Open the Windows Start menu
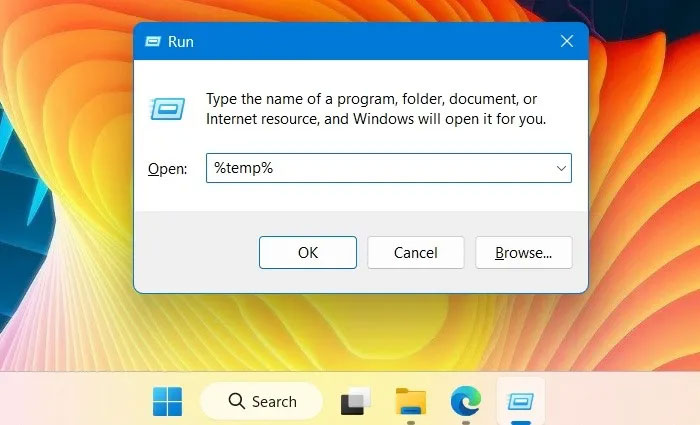Screen dimensions: 700x425 pos(167,402)
